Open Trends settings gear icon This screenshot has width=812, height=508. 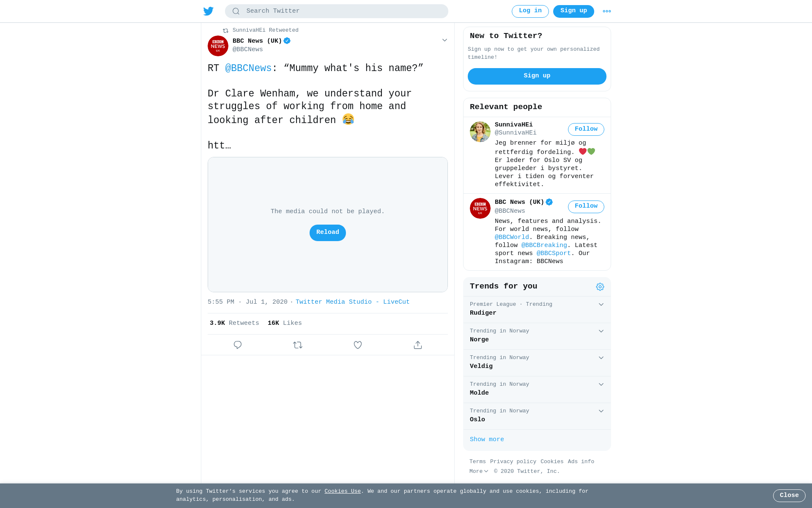tap(600, 287)
